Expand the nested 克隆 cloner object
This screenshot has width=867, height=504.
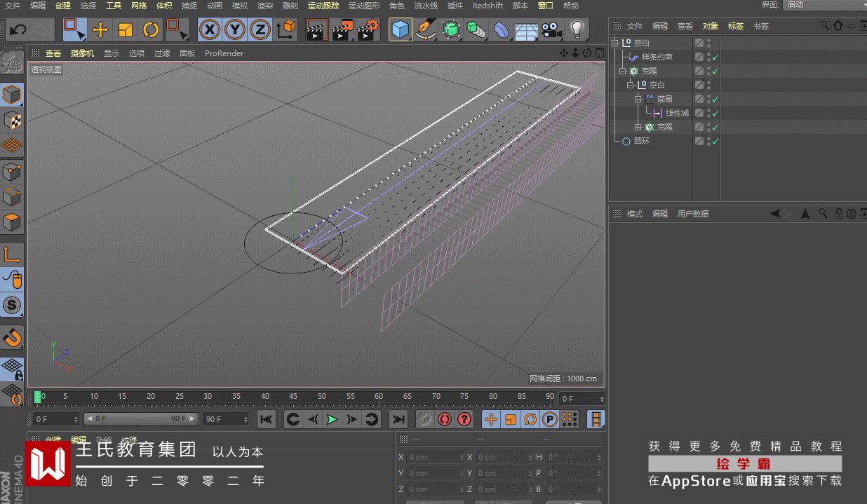638,127
